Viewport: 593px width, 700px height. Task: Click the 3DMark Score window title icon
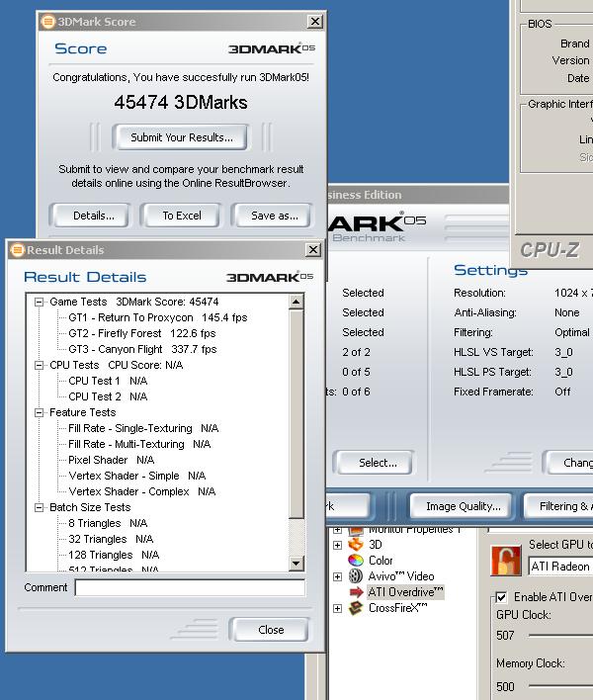(x=48, y=22)
